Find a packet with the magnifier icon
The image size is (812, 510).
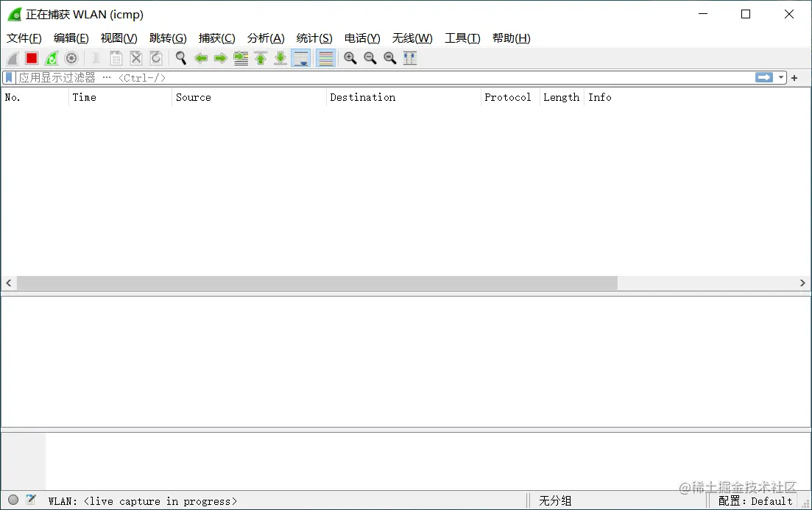(181, 59)
